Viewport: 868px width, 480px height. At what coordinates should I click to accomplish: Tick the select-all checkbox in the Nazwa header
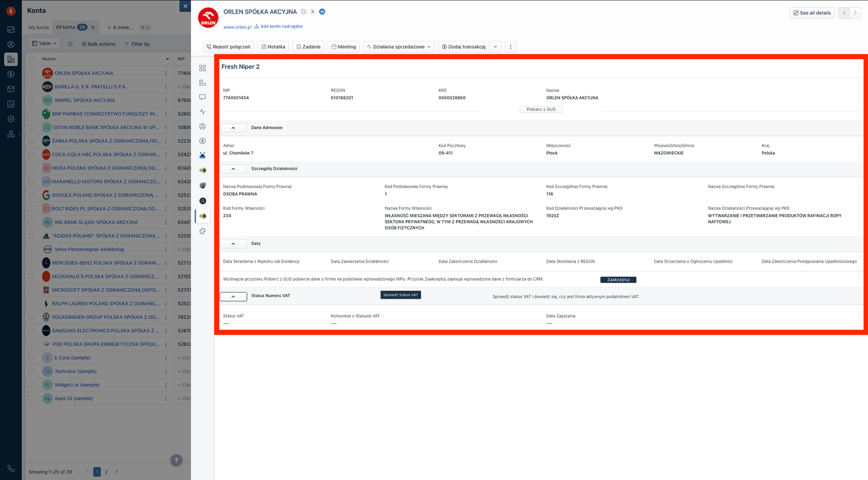[x=32, y=59]
